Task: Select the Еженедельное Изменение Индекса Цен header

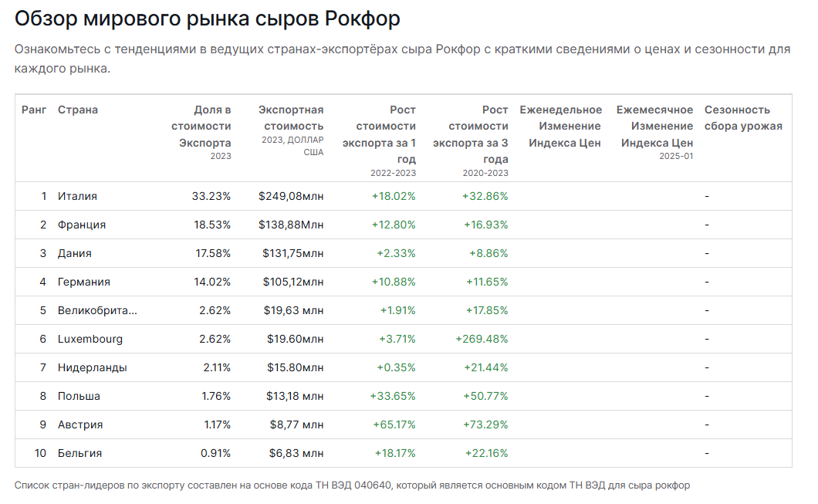Action: [x=561, y=127]
